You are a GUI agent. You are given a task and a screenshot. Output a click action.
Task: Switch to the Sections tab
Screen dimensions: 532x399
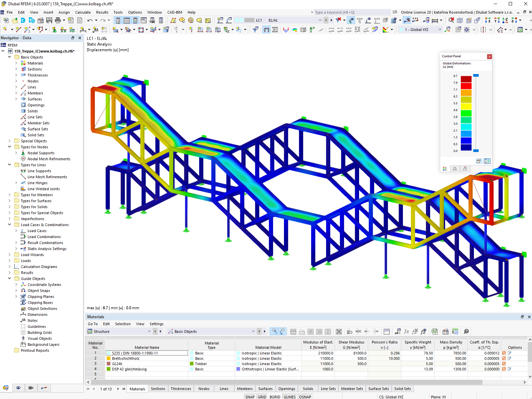[x=158, y=389]
